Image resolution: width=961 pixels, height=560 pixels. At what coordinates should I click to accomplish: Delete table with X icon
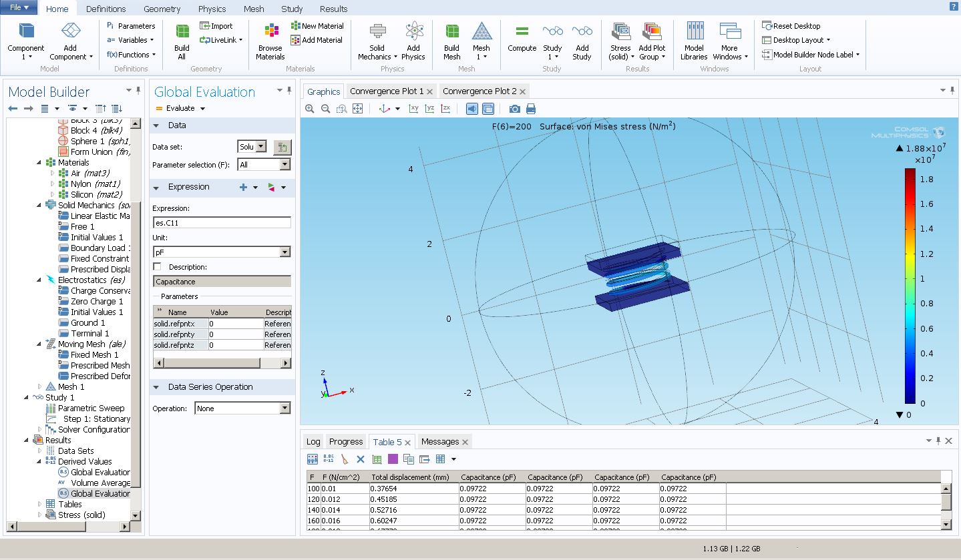coord(361,459)
